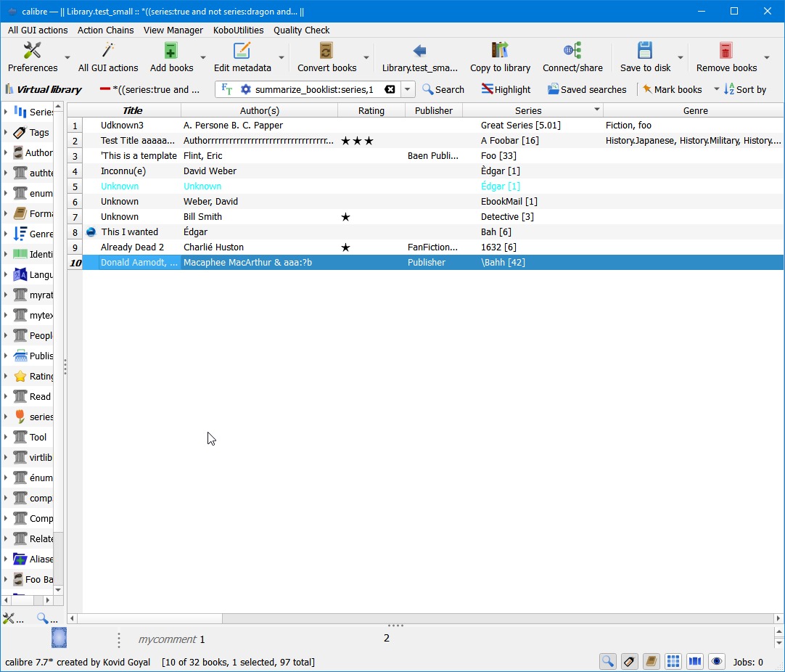This screenshot has height=672, width=785.
Task: Click Rating column header
Action: point(371,110)
